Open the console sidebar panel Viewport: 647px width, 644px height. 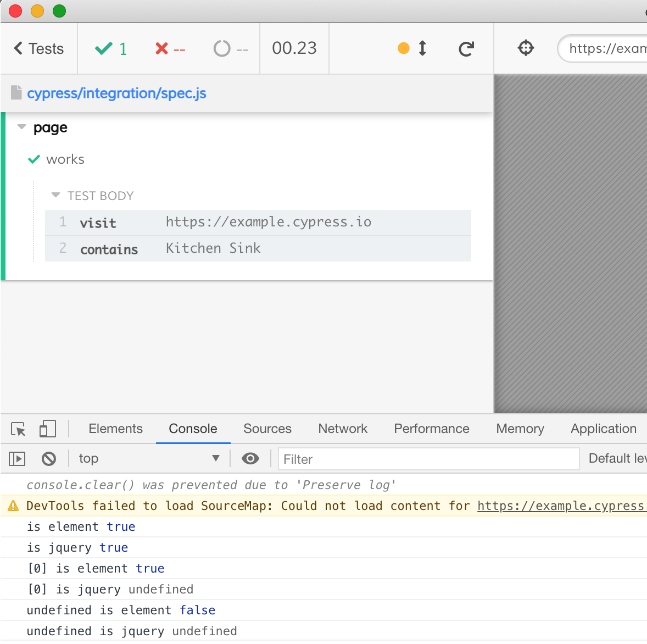pos(16,458)
